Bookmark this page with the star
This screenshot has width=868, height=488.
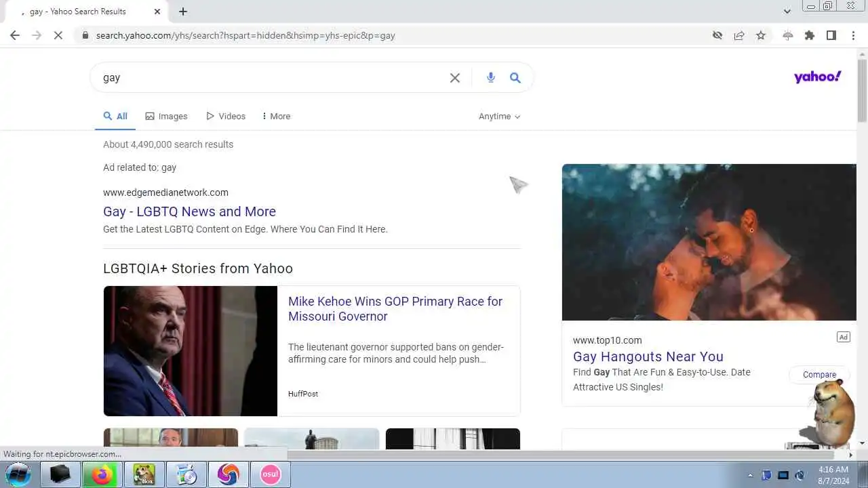[761, 35]
